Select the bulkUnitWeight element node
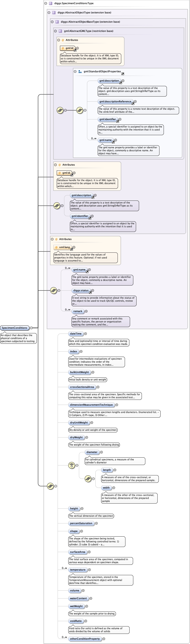 click(79, 372)
